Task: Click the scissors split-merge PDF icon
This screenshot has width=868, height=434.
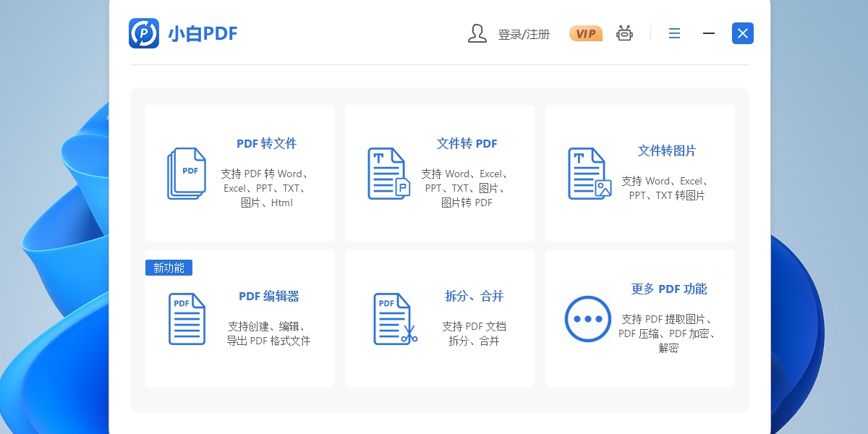Action: pos(395,319)
